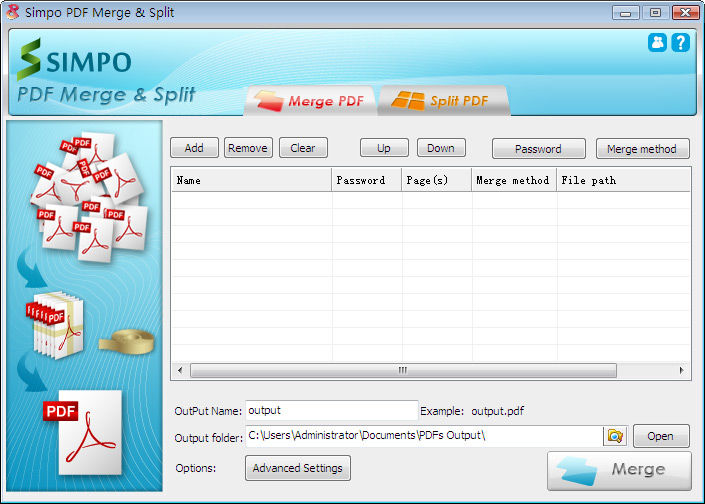The image size is (705, 504).
Task: Click the Password button
Action: (x=538, y=149)
